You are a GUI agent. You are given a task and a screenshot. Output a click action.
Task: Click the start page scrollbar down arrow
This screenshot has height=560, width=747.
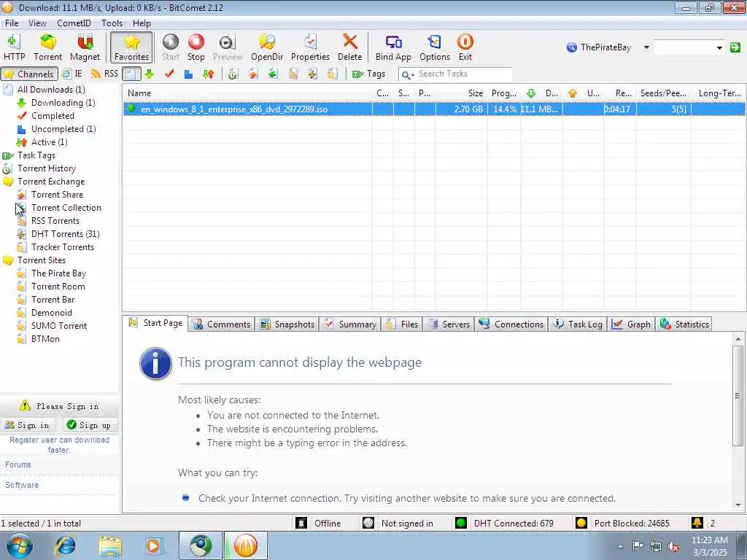pos(738,505)
